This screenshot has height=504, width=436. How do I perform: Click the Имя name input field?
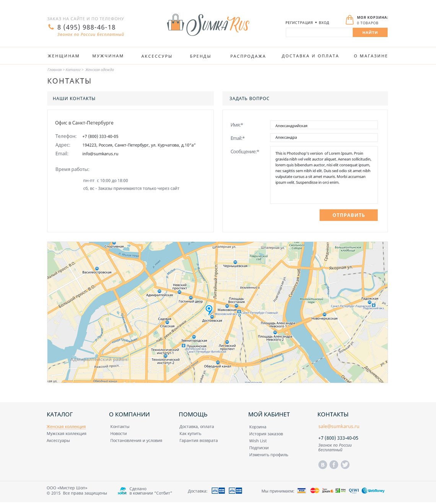(324, 125)
